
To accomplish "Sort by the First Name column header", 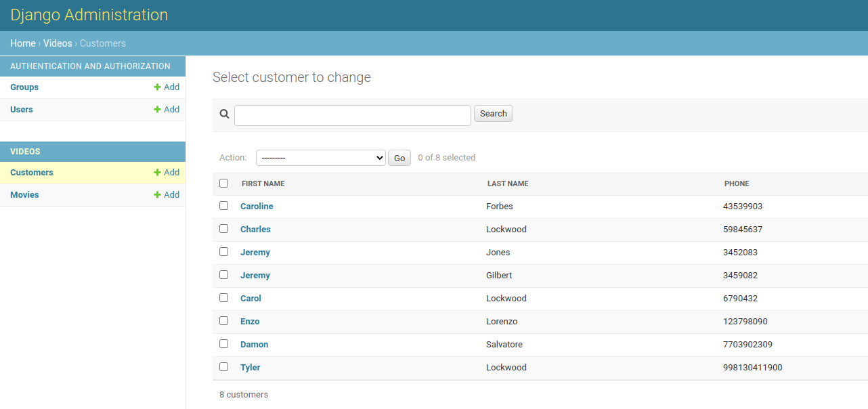I will pyautogui.click(x=263, y=184).
